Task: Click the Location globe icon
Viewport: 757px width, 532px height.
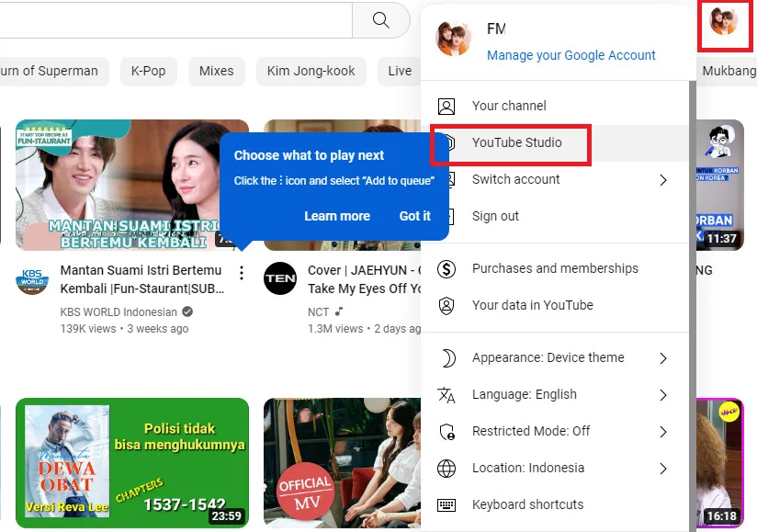Action: point(446,469)
